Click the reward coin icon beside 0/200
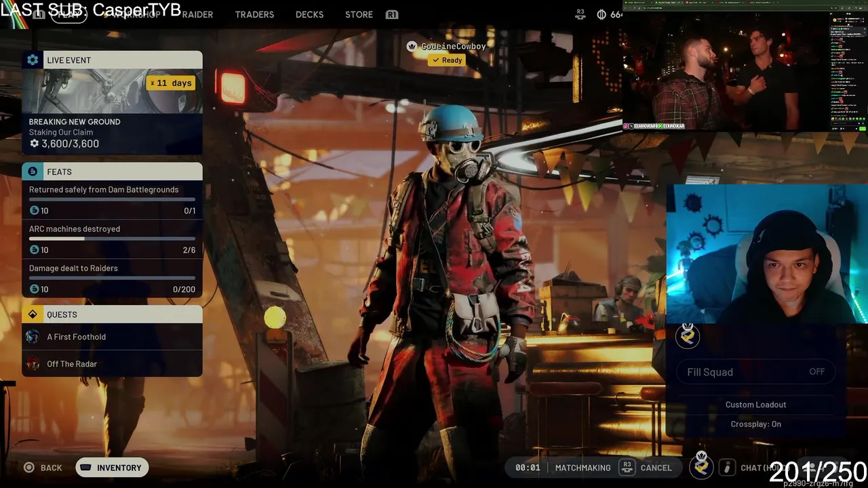The width and height of the screenshot is (868, 488). click(x=34, y=289)
